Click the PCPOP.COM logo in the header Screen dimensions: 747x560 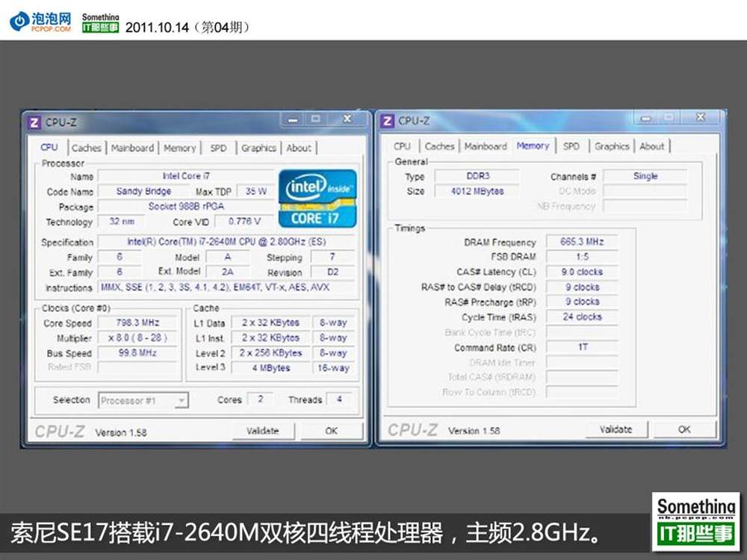pos(40,22)
